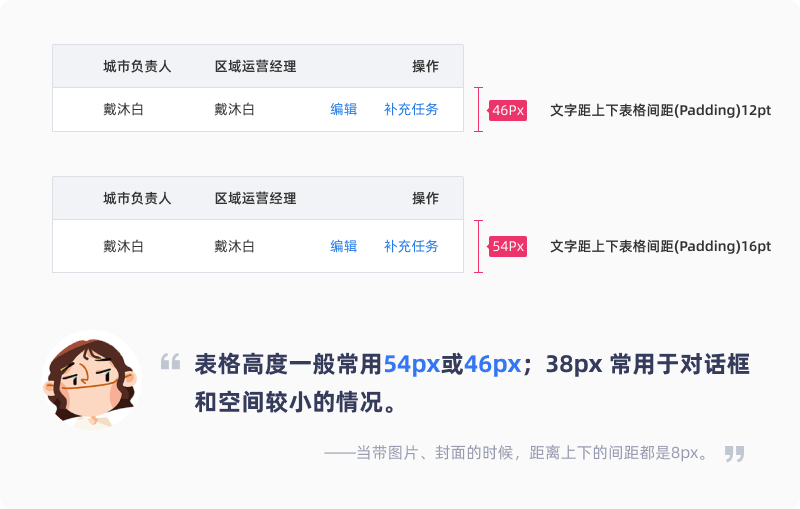This screenshot has height=509, width=800.
Task: Click 补充任务 link in the first table
Action: click(x=411, y=109)
